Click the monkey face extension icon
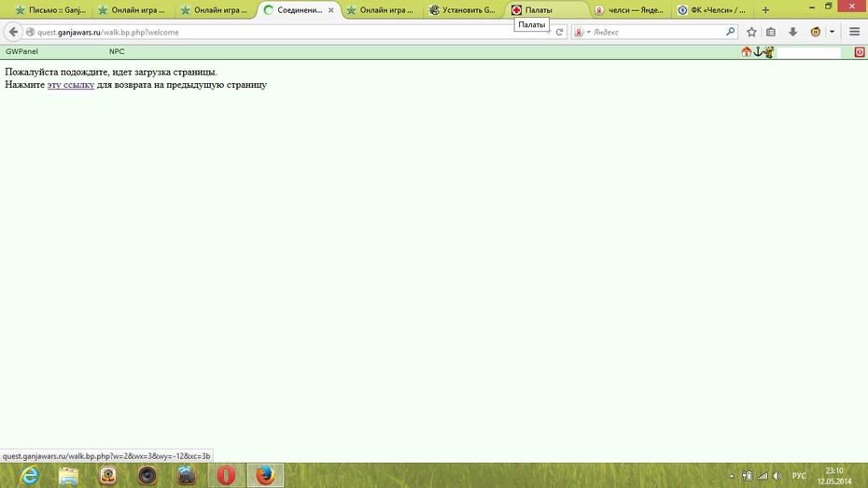Viewport: 868px width, 488px height. tap(816, 32)
